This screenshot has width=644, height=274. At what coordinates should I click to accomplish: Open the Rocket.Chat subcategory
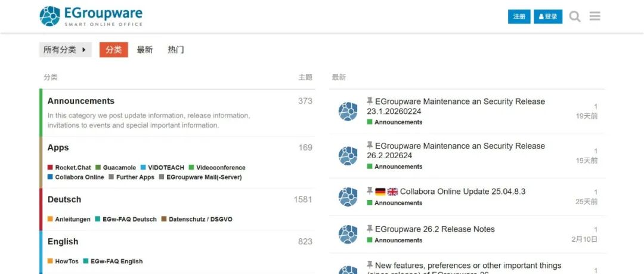tap(69, 167)
